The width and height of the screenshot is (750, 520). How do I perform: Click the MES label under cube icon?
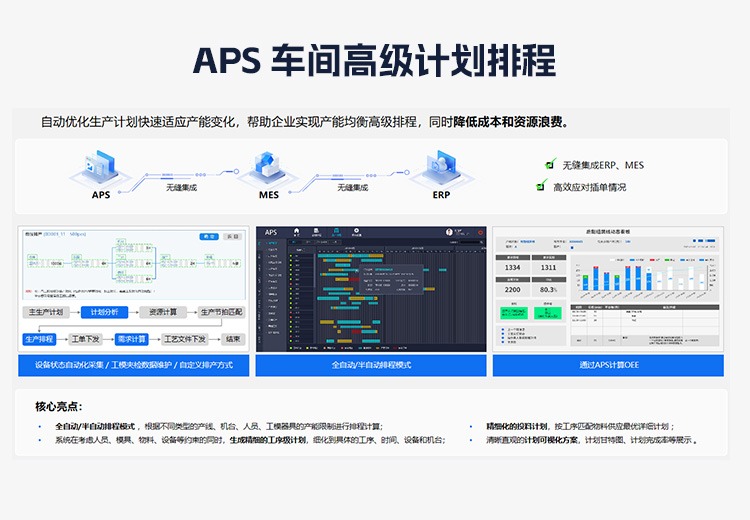tap(269, 195)
